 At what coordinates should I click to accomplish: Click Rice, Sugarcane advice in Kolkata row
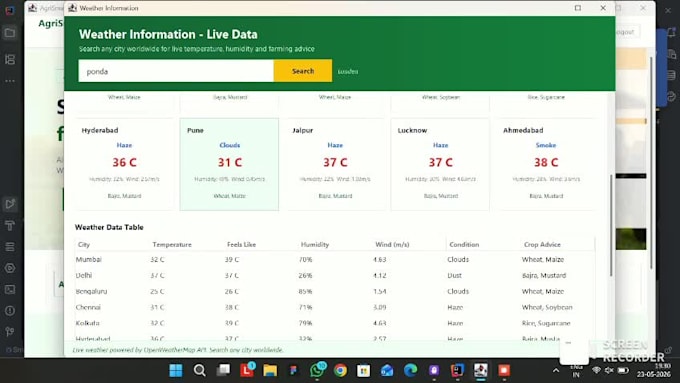click(546, 323)
